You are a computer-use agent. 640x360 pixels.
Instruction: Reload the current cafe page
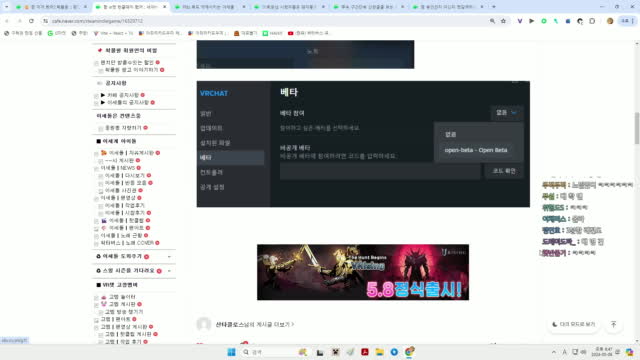pyautogui.click(x=31, y=21)
